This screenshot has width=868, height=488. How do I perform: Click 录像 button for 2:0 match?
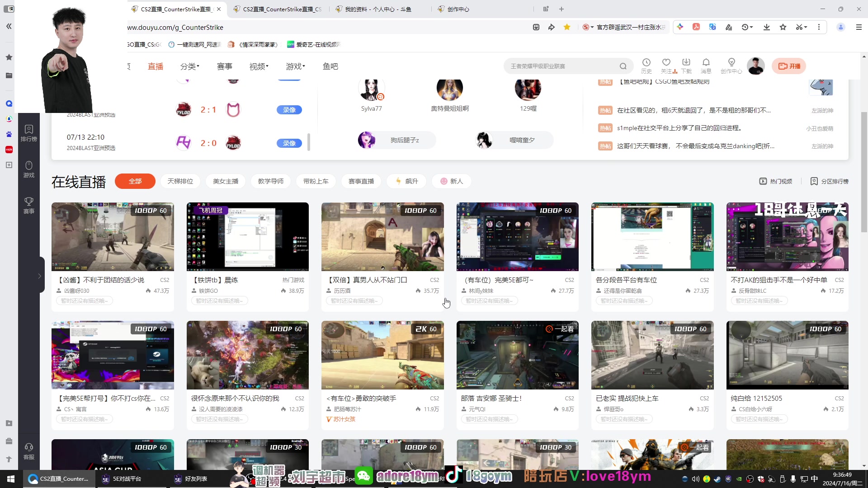[289, 143]
